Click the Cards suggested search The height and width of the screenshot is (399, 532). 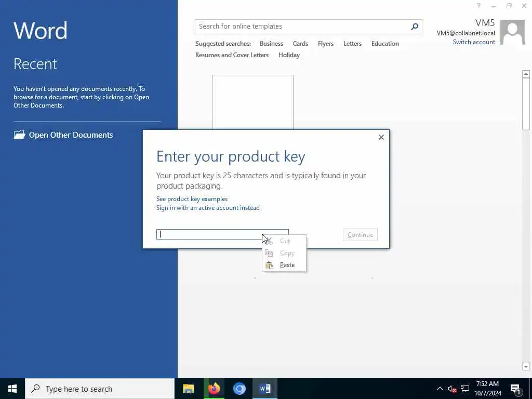pyautogui.click(x=300, y=44)
